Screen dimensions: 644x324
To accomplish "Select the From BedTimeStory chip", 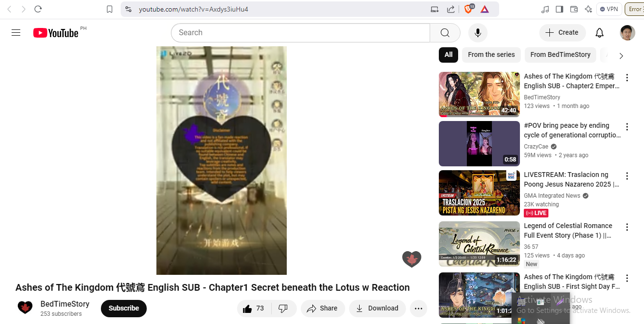I will point(560,54).
